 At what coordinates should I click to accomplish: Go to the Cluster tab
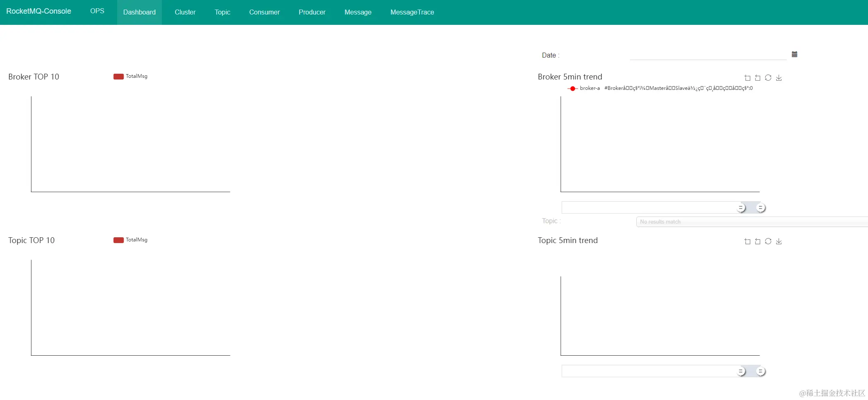click(x=185, y=12)
